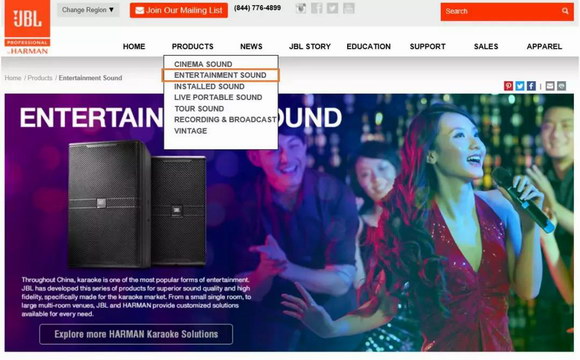Click Join Our Mailing List button
Image resolution: width=580 pixels, height=360 pixels.
[179, 10]
